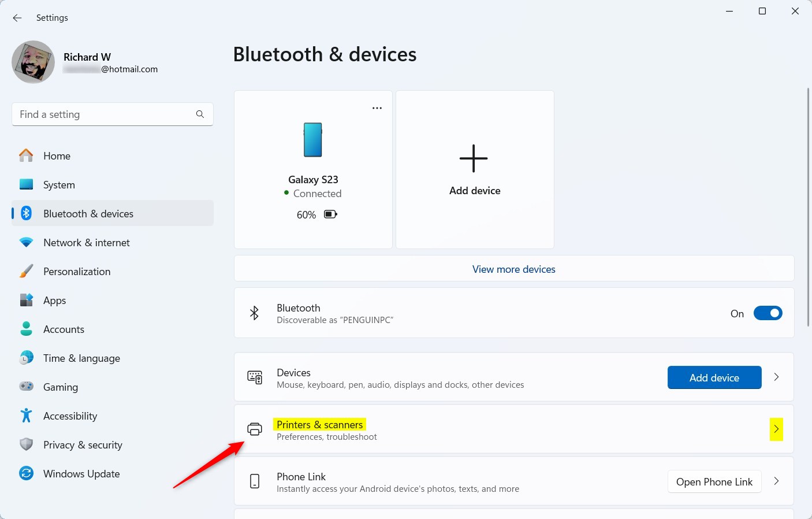Minimize the Settings window

pyautogui.click(x=729, y=12)
